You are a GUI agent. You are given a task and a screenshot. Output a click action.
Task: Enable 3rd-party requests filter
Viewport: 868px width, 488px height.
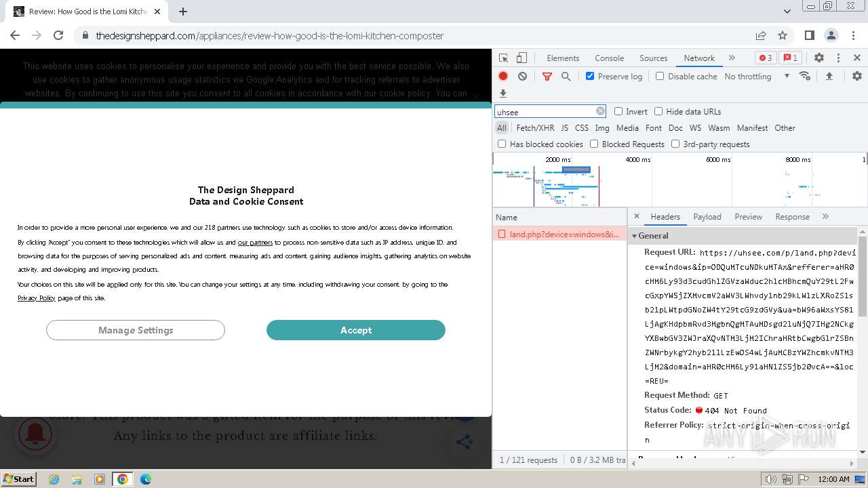click(x=675, y=144)
